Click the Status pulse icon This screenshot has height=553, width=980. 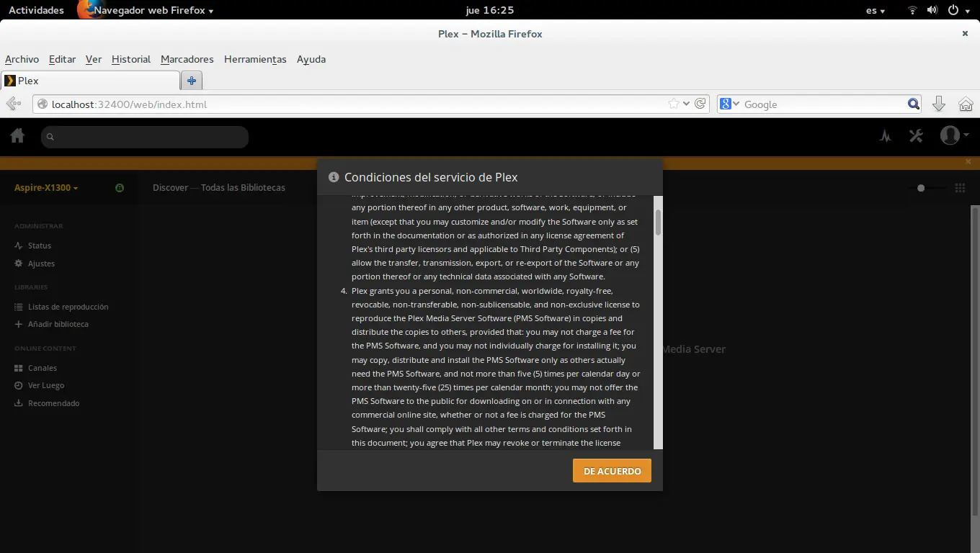click(x=19, y=246)
